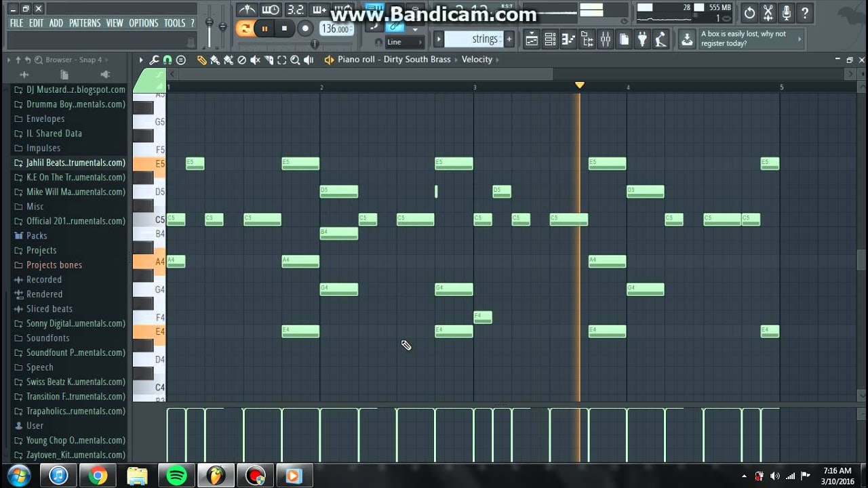Click the orange playhead marker

pyautogui.click(x=579, y=85)
